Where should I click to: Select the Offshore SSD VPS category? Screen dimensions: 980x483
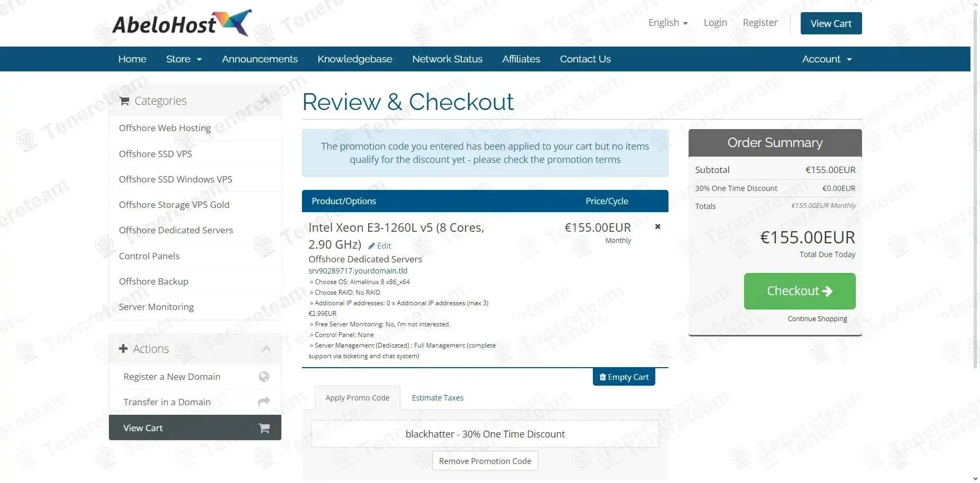coord(195,154)
